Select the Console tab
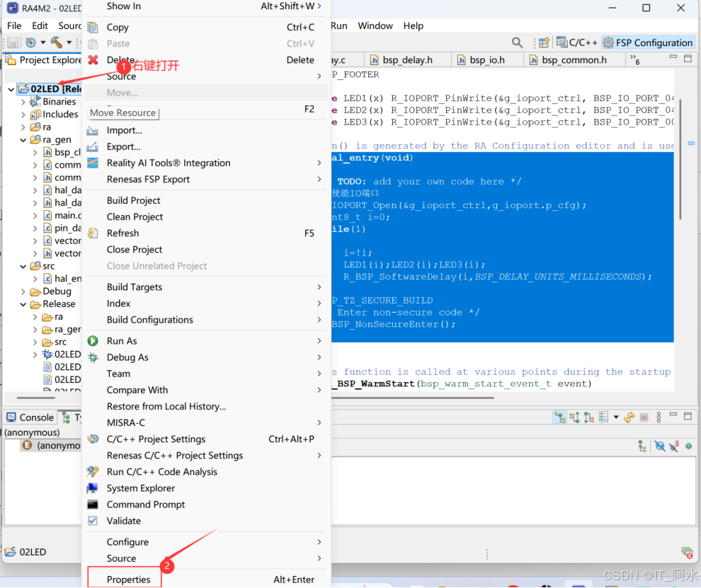 [30, 417]
